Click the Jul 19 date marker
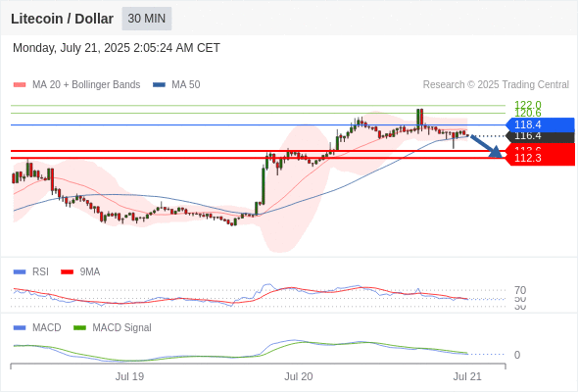 [x=129, y=376]
